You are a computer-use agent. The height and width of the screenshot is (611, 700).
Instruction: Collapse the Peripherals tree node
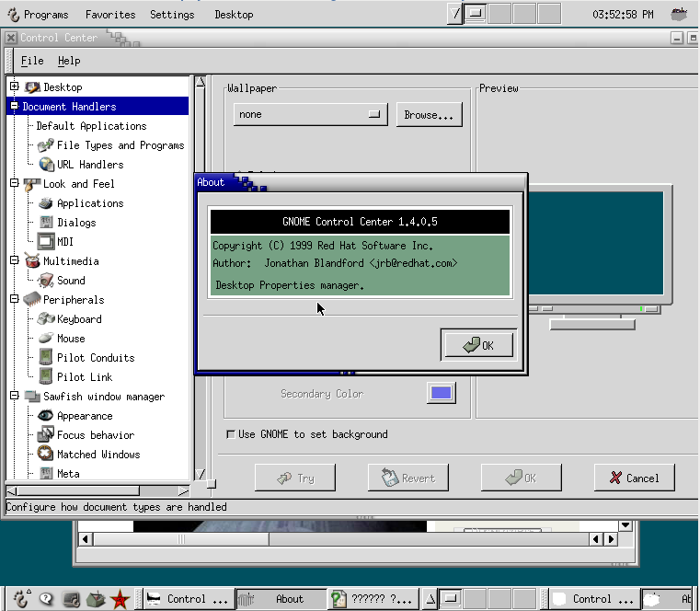coord(15,299)
